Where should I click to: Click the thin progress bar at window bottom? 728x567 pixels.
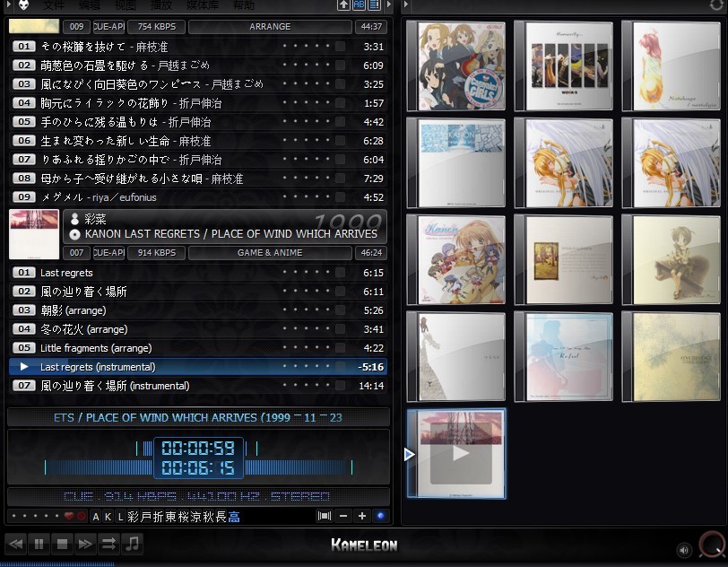tap(364, 564)
